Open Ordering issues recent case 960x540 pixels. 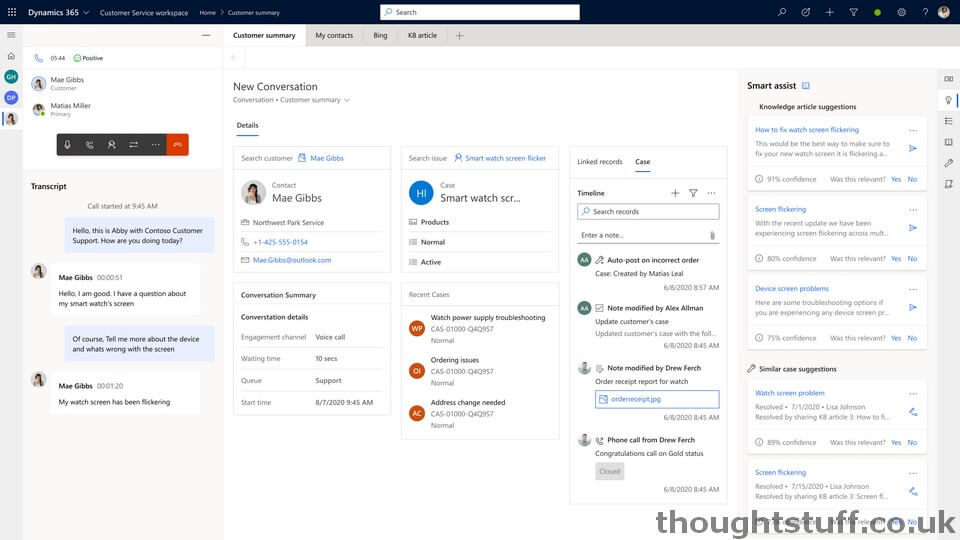pyautogui.click(x=454, y=360)
